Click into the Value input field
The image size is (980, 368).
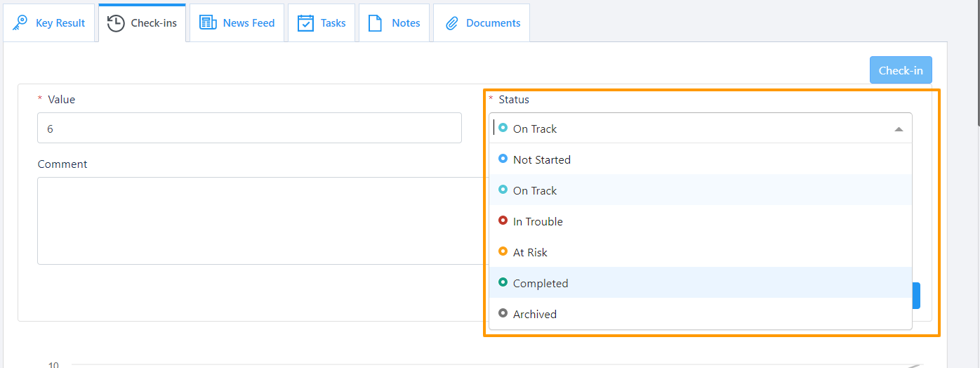click(x=249, y=129)
